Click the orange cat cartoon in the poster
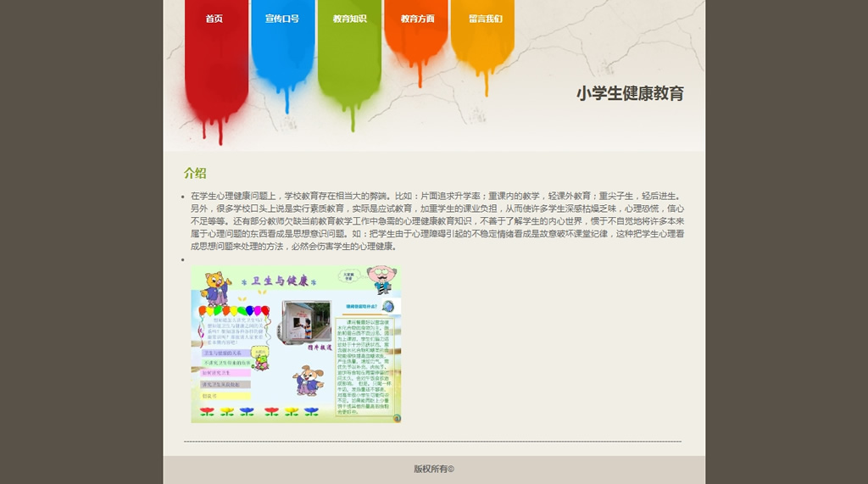 [217, 288]
